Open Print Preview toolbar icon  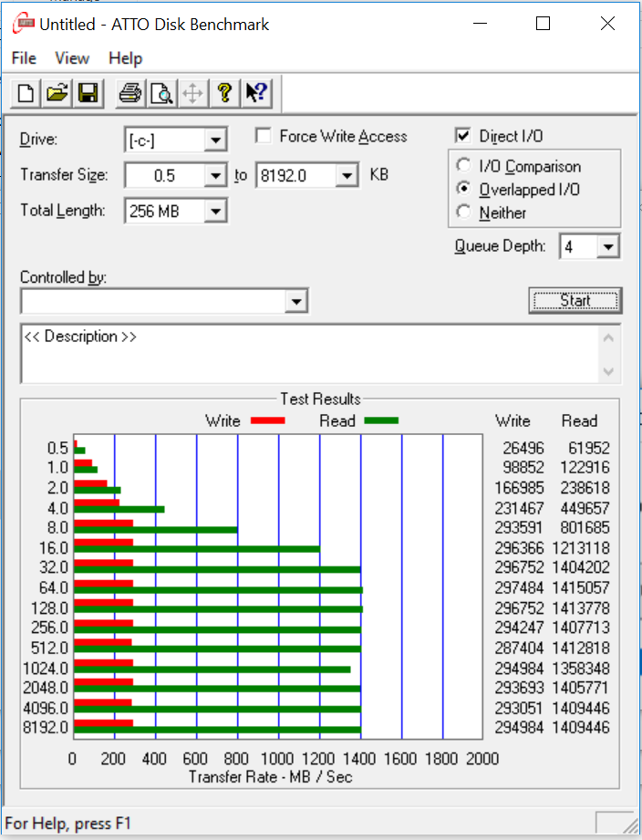[x=161, y=94]
